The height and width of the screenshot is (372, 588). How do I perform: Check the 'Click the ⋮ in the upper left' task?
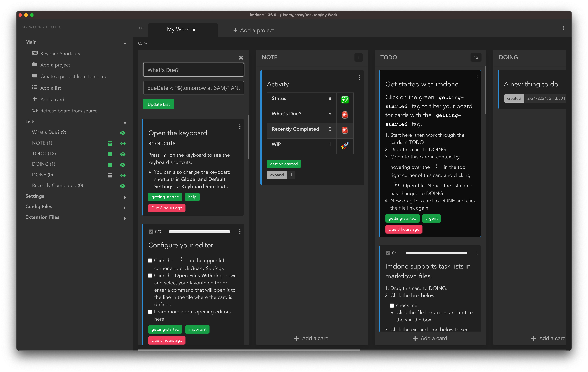pyautogui.click(x=150, y=261)
